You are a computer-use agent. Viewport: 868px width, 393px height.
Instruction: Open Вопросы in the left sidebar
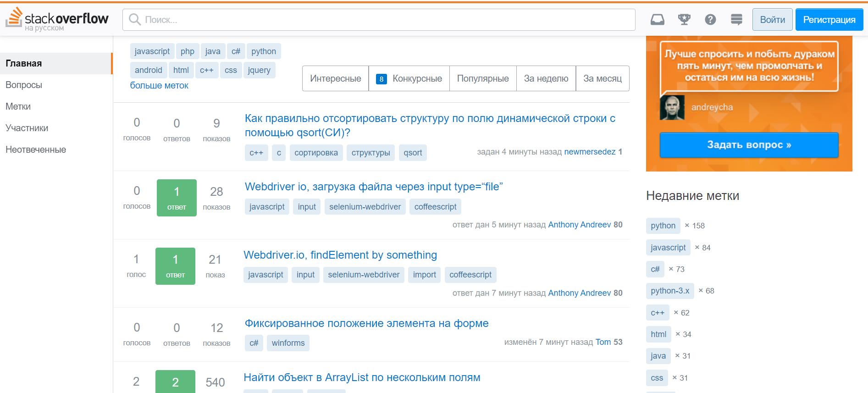pos(24,85)
